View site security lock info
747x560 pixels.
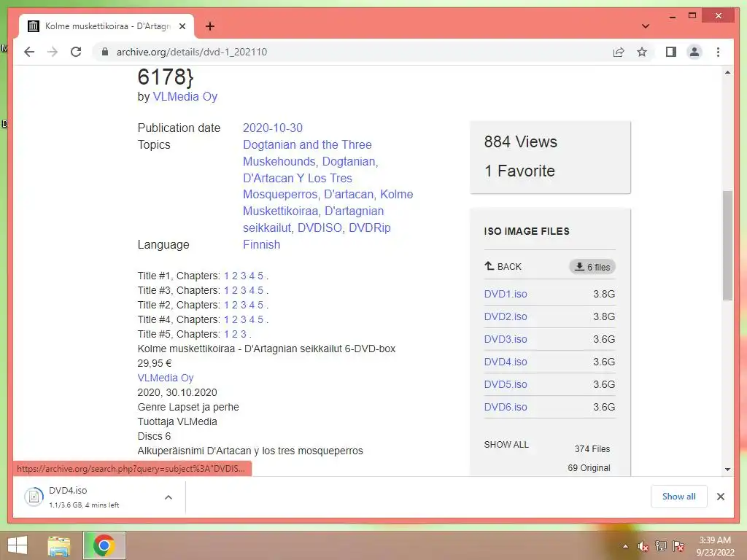(105, 52)
